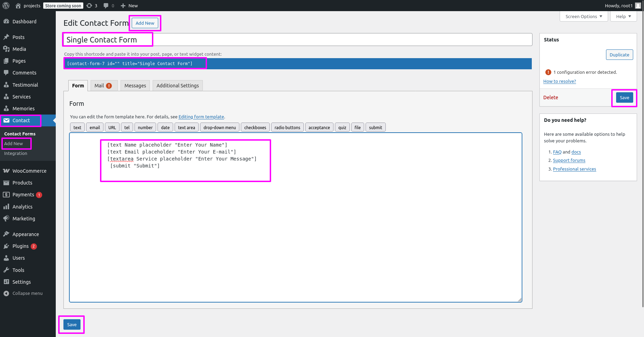Open Dashboard from the sidebar
The image size is (644, 337).
coord(24,22)
